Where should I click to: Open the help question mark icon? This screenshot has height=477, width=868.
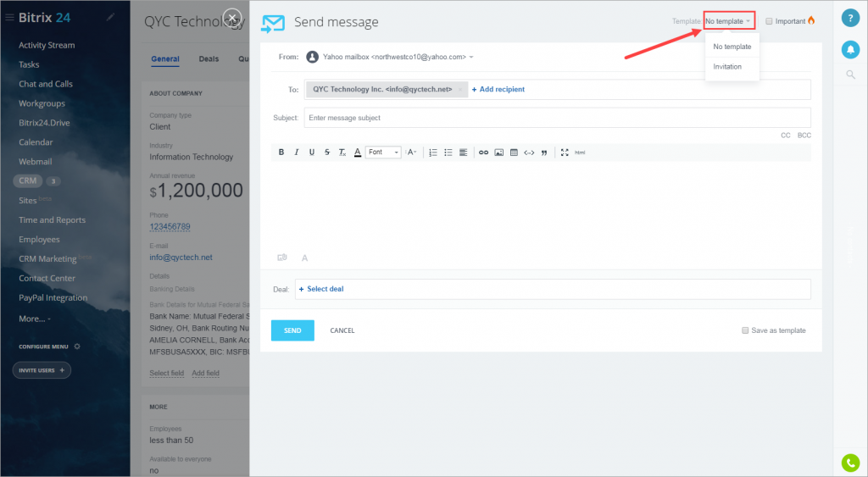(x=850, y=18)
